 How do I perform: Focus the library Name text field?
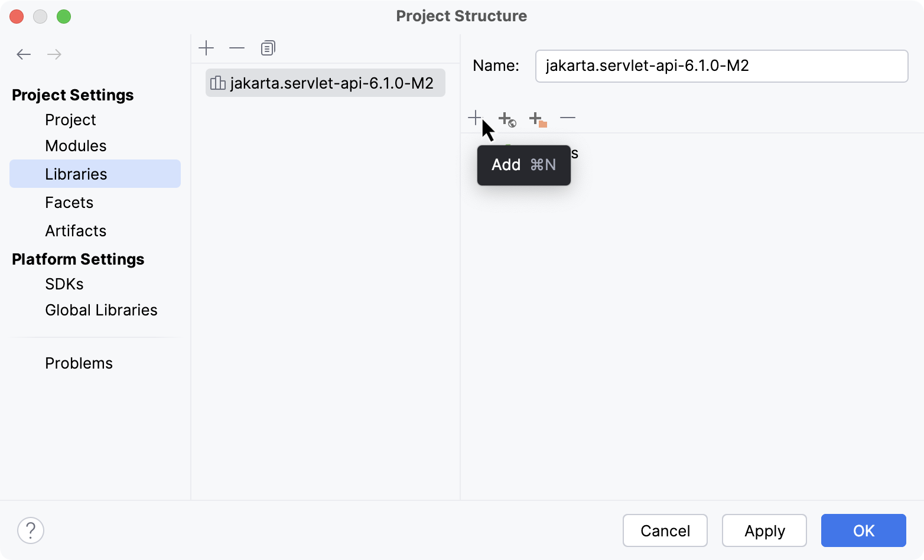(721, 66)
